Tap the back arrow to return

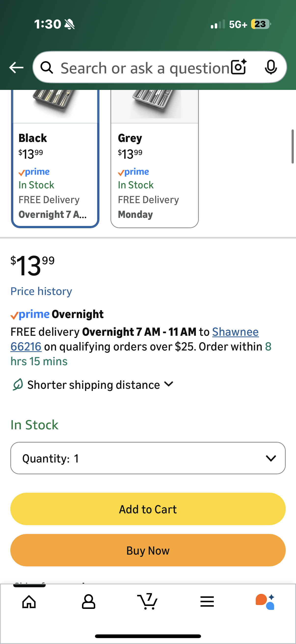click(x=16, y=67)
